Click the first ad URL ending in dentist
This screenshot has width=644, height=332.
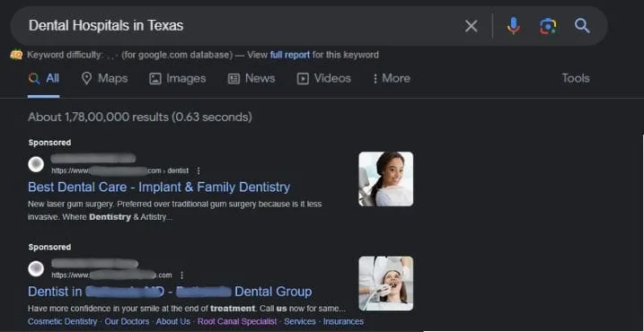pos(120,170)
